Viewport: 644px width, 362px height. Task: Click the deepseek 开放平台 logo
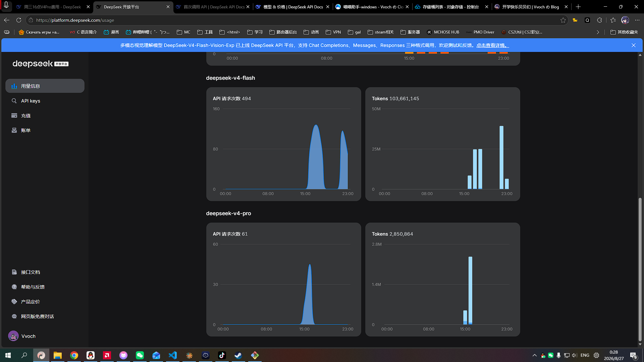(40, 64)
